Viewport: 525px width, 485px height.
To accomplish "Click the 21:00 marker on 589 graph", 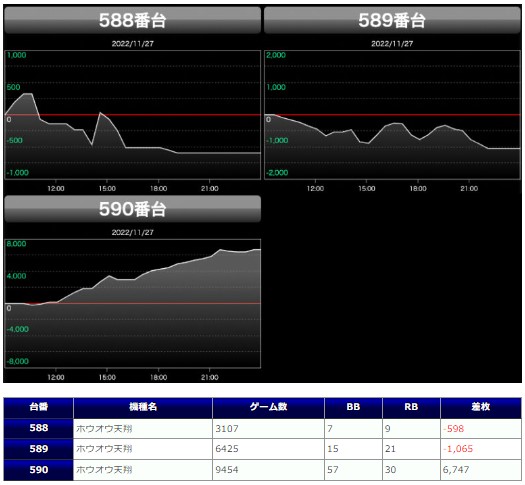I will 469,189.
